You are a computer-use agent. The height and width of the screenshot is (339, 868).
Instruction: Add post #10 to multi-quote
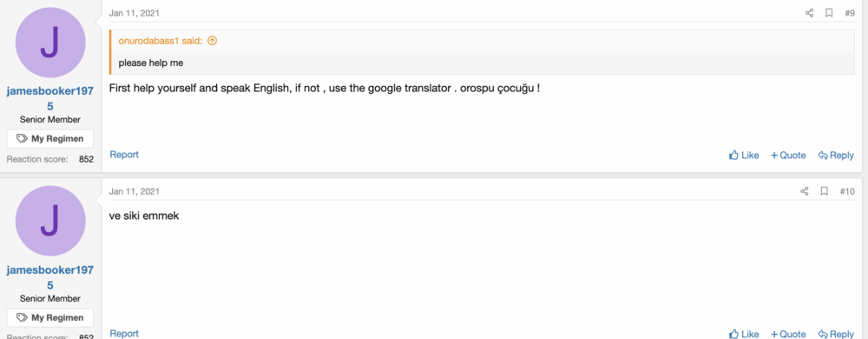click(788, 334)
